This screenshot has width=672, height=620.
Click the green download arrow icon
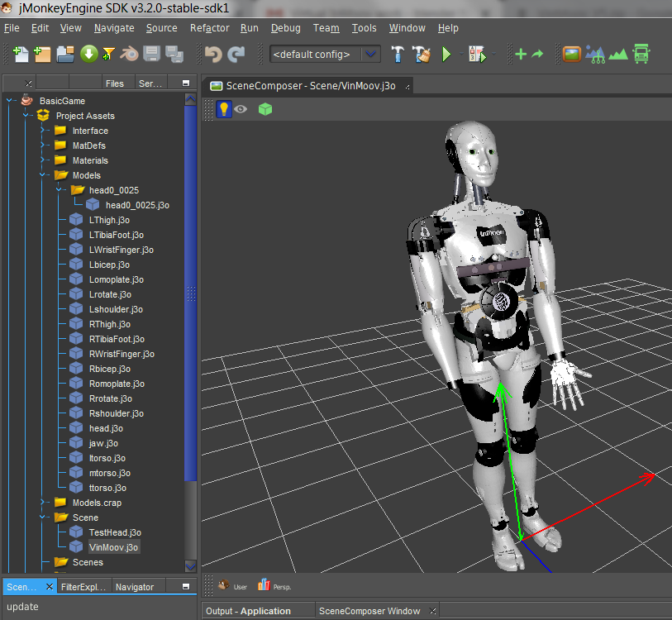(88, 54)
